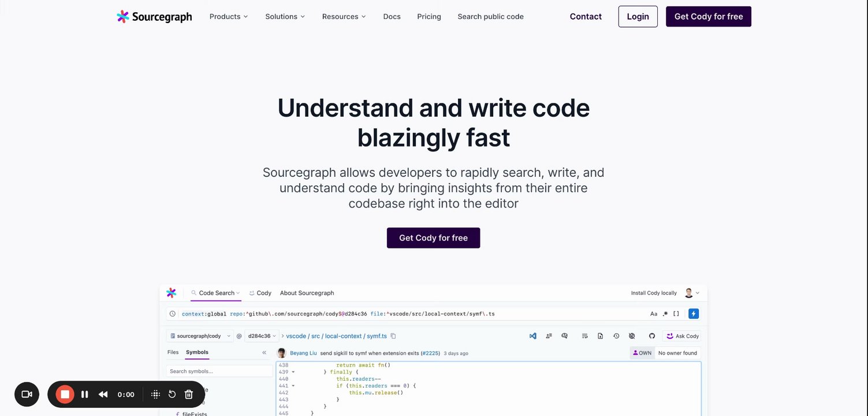The width and height of the screenshot is (868, 416).
Task: Open About Sourcegraph in app nav
Action: pyautogui.click(x=307, y=293)
